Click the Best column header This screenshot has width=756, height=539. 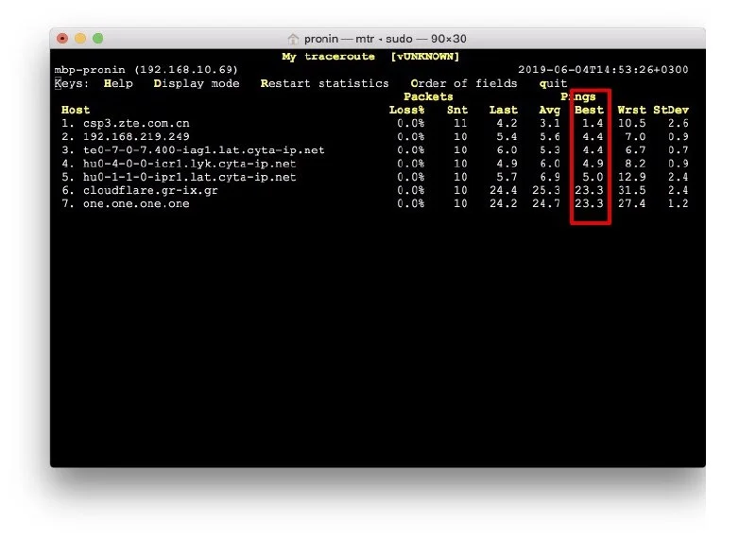coord(589,110)
